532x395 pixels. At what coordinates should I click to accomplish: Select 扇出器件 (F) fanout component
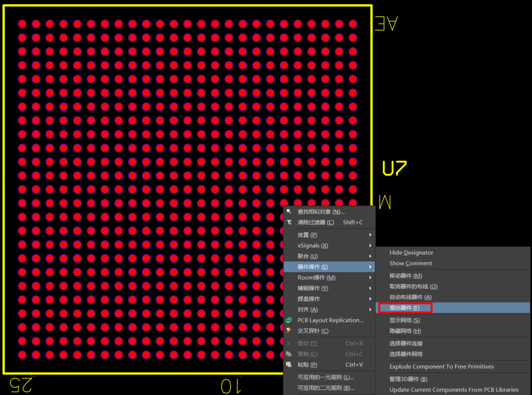click(404, 308)
